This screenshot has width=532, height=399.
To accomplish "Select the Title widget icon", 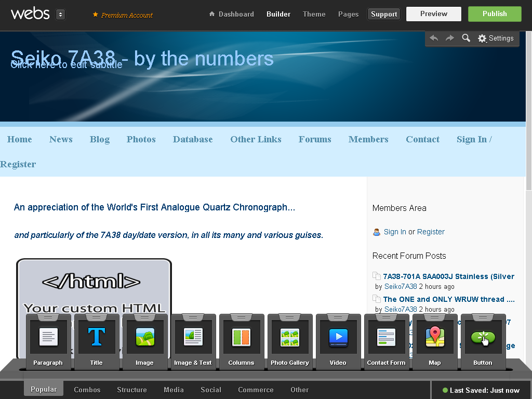I will tap(97, 338).
